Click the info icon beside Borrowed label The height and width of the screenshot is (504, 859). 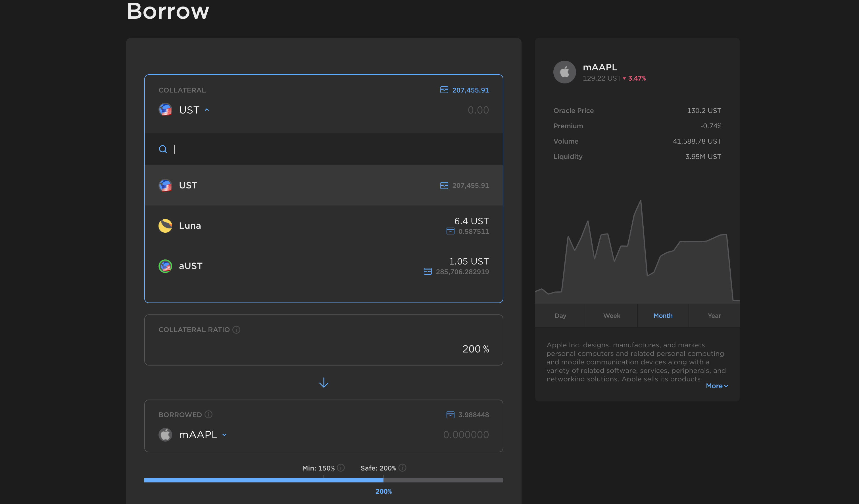point(208,414)
